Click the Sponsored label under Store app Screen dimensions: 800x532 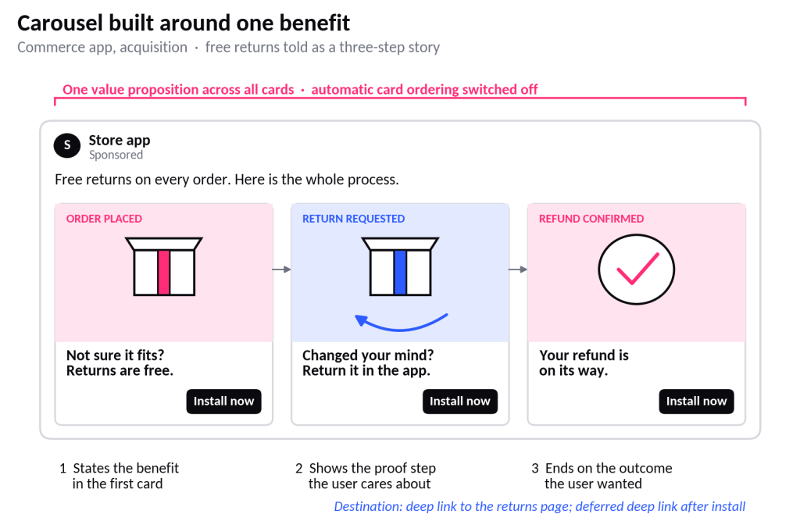point(116,155)
